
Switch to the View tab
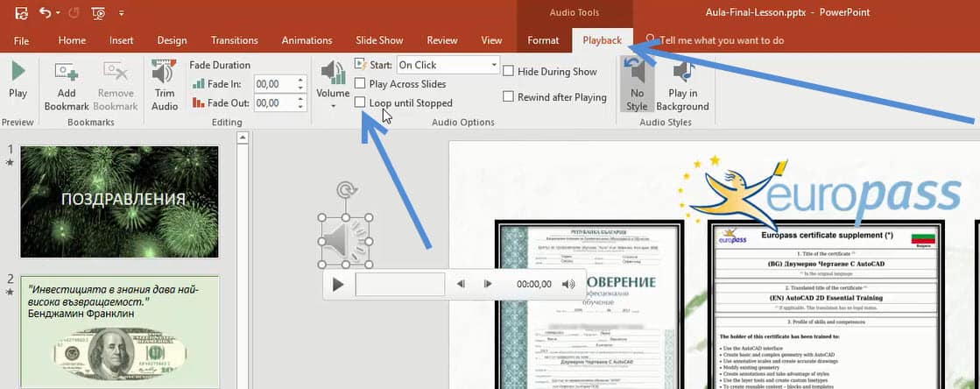(492, 40)
